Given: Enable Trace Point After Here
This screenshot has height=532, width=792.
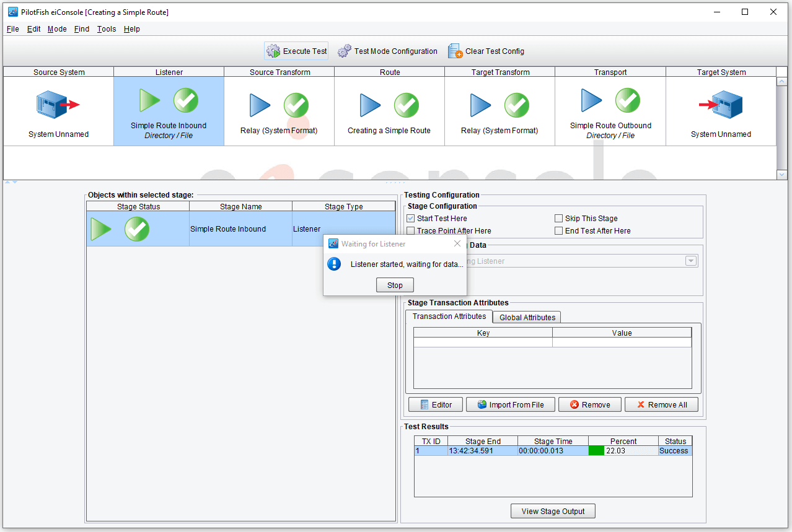Looking at the screenshot, I should pyautogui.click(x=411, y=231).
